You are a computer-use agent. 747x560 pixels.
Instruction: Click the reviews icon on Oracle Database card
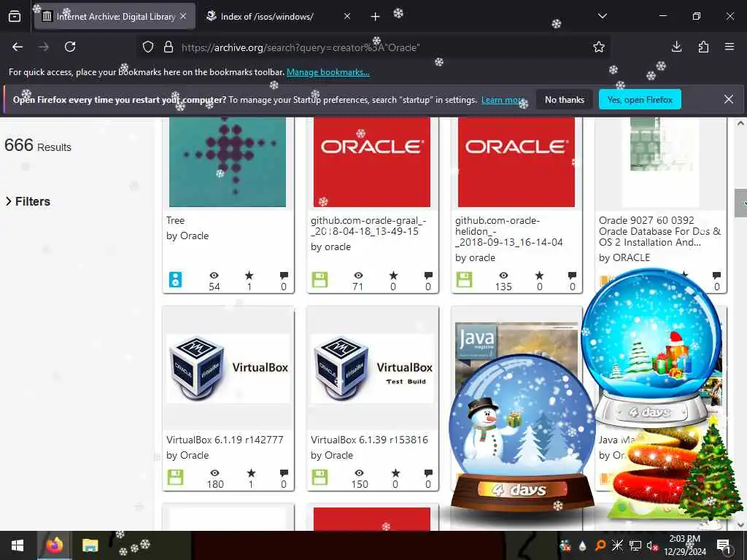pos(716,275)
